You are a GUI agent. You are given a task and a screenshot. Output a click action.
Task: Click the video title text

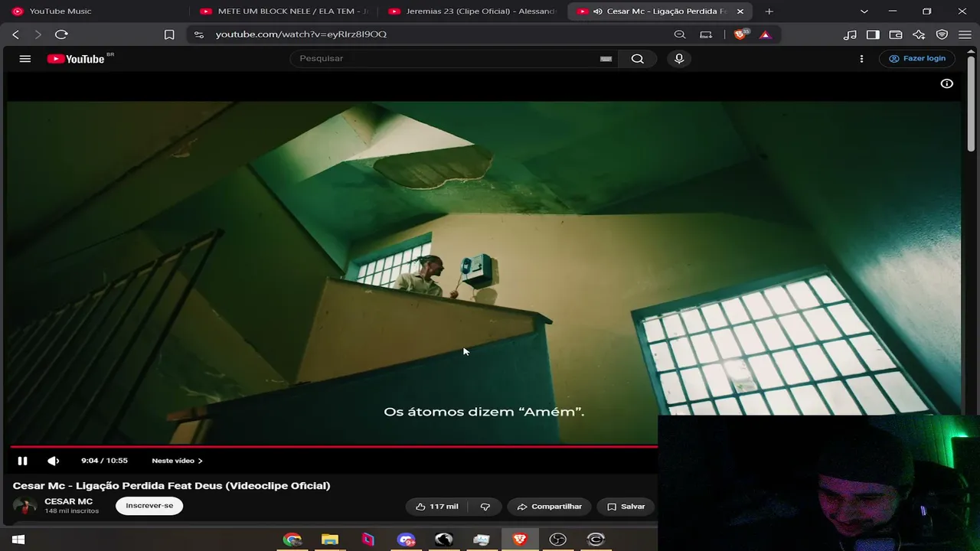(171, 485)
